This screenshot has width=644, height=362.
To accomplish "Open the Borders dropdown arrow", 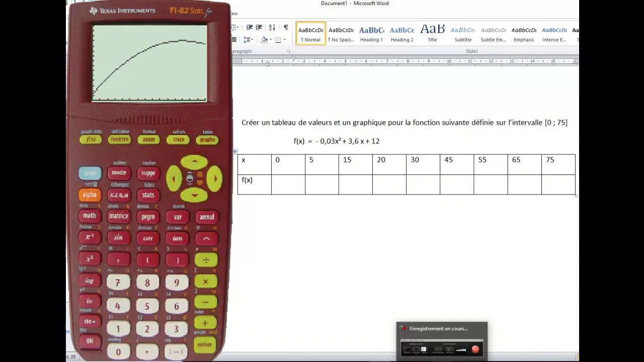I will [x=285, y=40].
